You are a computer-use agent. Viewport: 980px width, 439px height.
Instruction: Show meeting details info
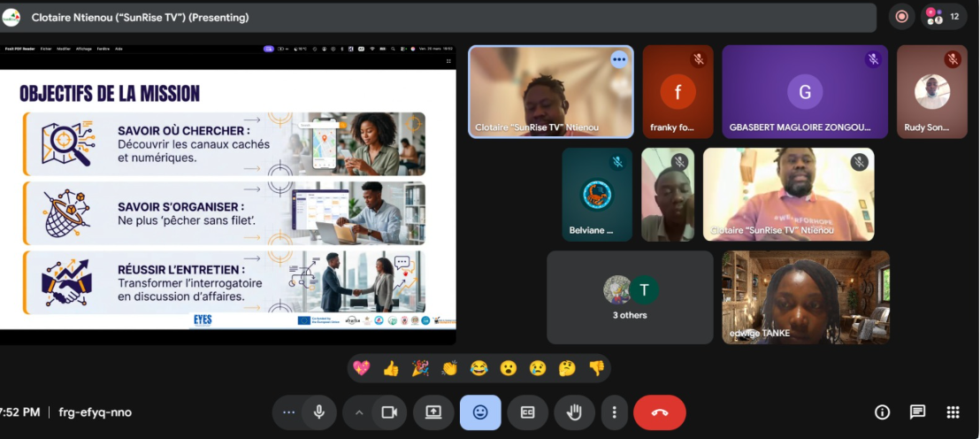882,412
